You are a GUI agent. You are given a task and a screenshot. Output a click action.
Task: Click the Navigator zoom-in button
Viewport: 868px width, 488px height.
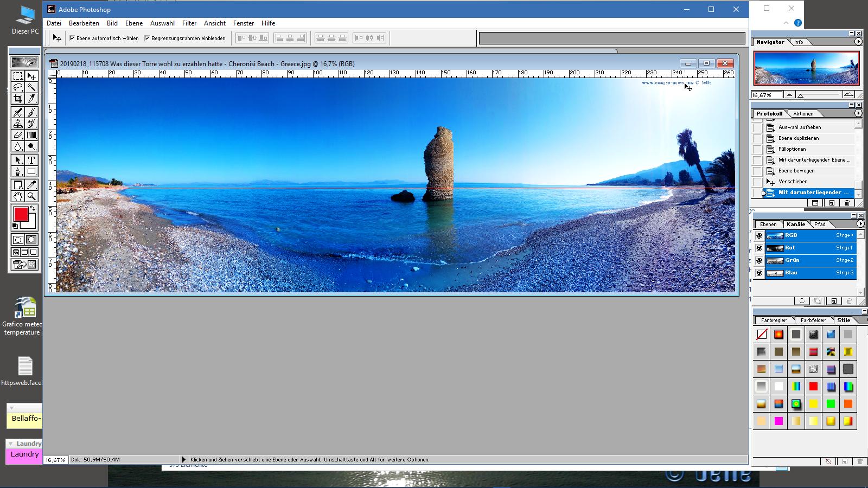(848, 95)
